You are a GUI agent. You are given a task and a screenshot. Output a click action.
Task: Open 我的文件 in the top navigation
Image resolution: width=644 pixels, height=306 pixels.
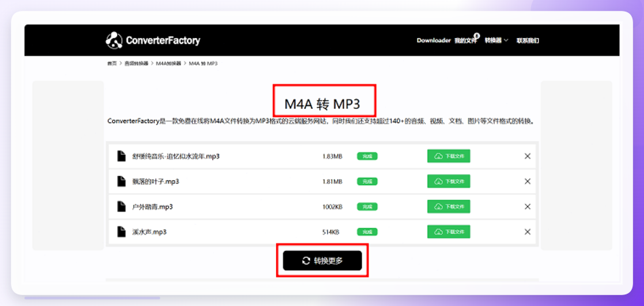(465, 41)
